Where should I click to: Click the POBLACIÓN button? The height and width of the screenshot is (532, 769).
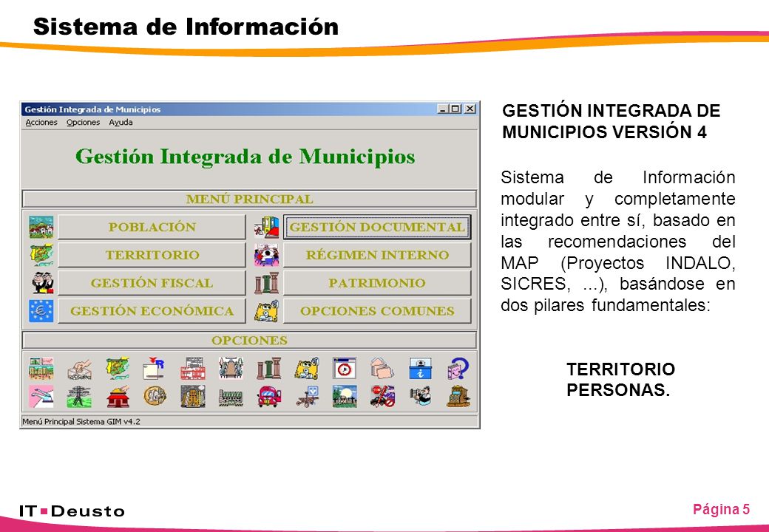[152, 227]
